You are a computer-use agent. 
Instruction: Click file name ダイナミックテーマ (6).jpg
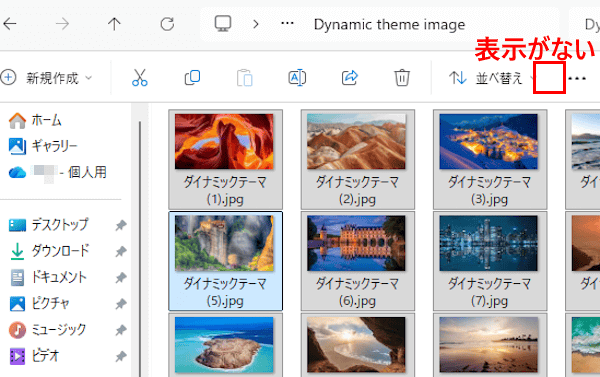357,292
